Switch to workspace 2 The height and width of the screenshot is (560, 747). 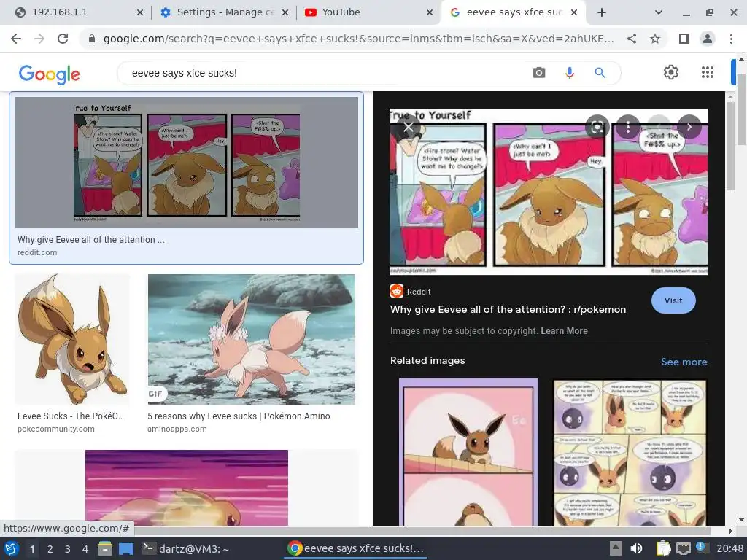pos(50,548)
